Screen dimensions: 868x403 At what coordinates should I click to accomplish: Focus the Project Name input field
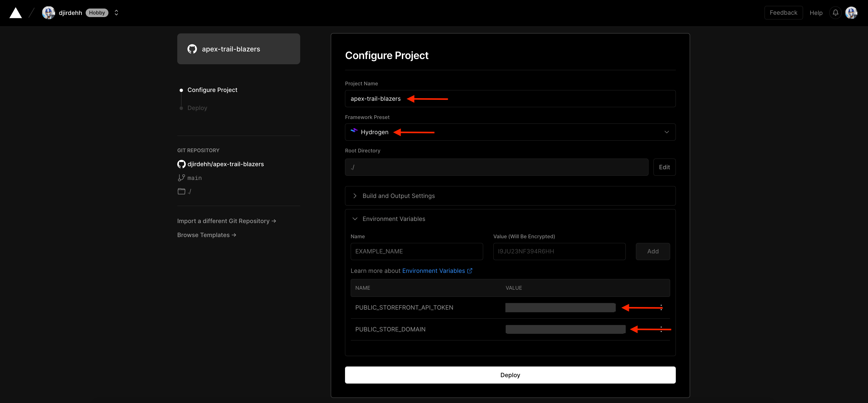[x=510, y=99]
